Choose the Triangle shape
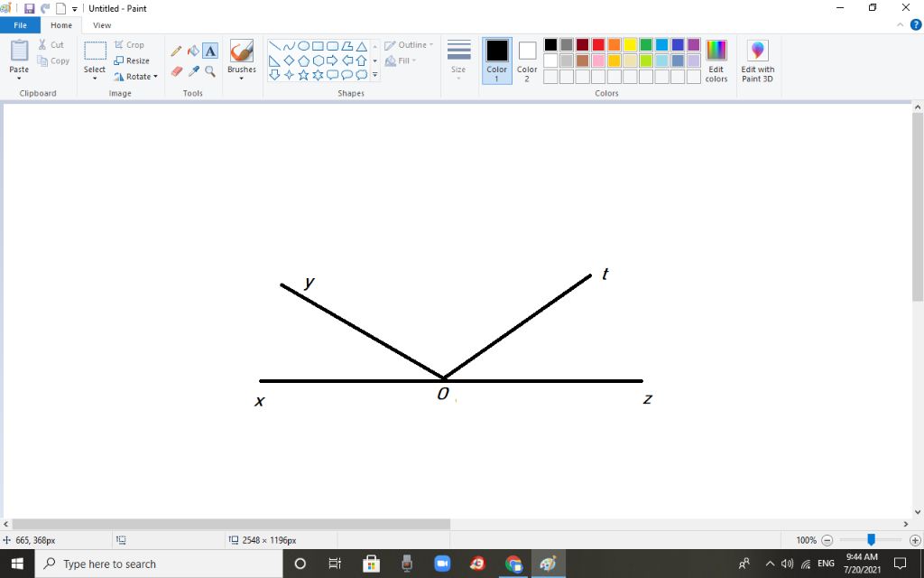The width and height of the screenshot is (924, 578). [361, 46]
